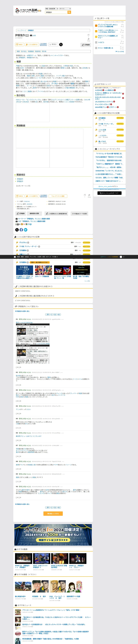Open the トップページ breadcrumb link
The image size is (138, 644).
tap(22, 30)
